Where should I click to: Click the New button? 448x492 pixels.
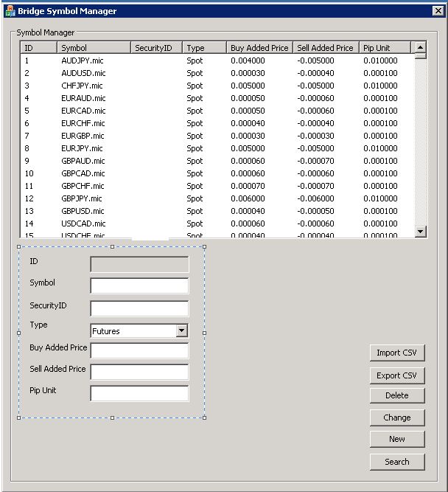coord(396,439)
